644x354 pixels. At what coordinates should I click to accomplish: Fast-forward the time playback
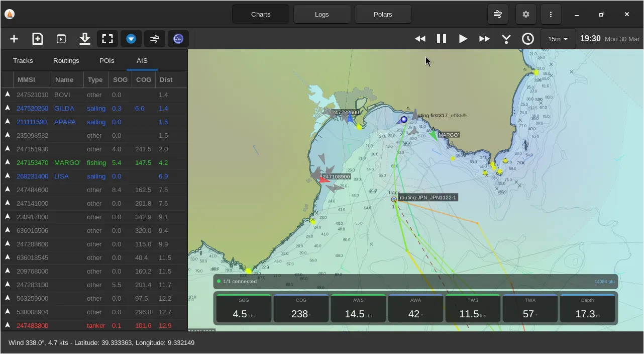484,39
